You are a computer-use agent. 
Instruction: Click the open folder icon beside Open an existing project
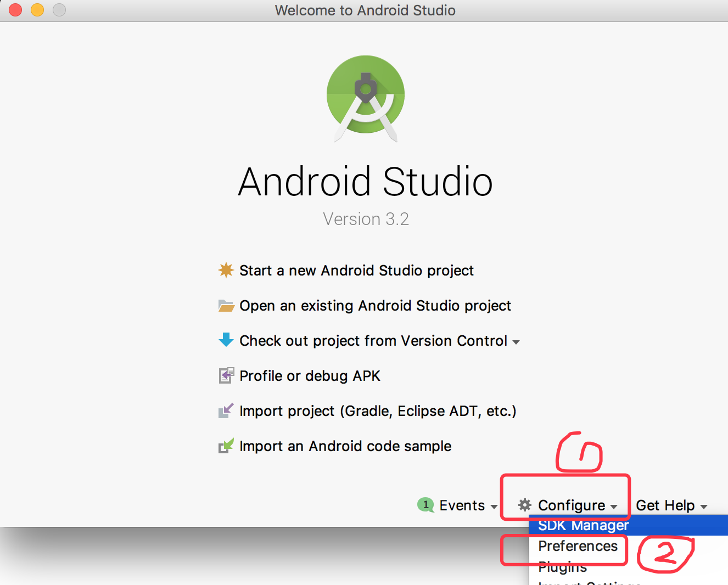(226, 305)
